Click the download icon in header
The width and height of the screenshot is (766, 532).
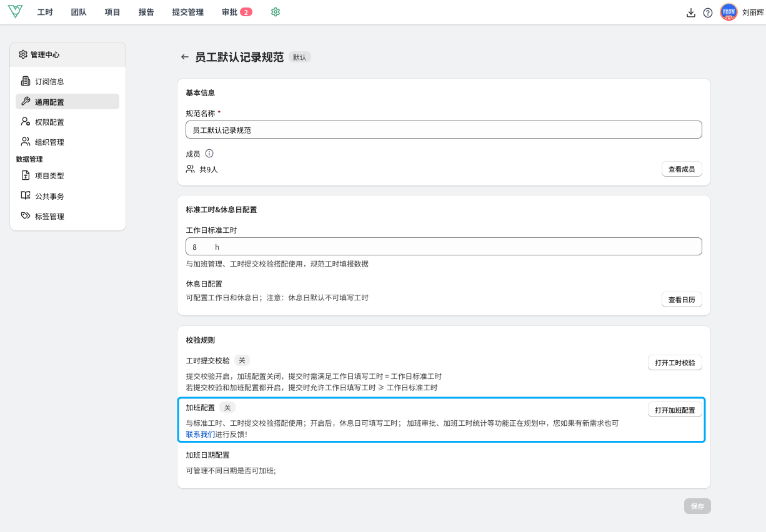point(690,12)
